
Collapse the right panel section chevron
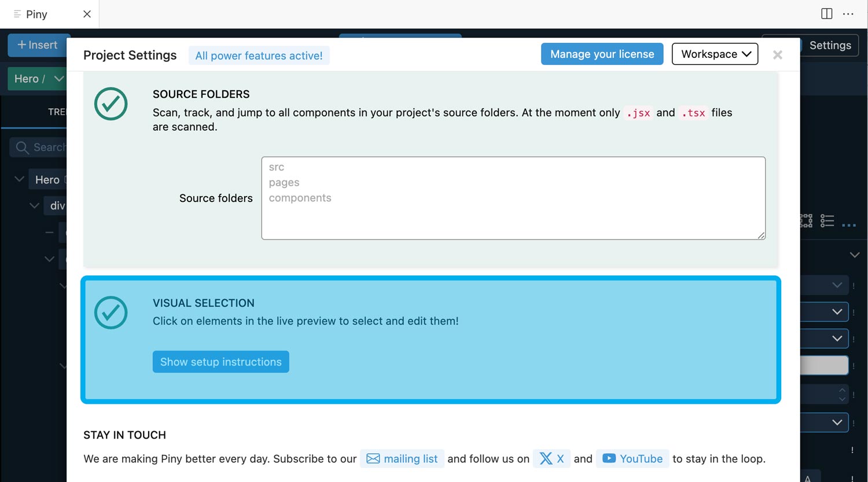pyautogui.click(x=855, y=255)
